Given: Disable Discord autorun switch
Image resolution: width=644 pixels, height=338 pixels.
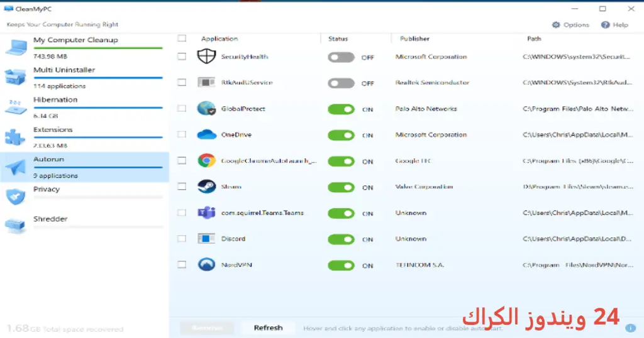Looking at the screenshot, I should pyautogui.click(x=341, y=239).
